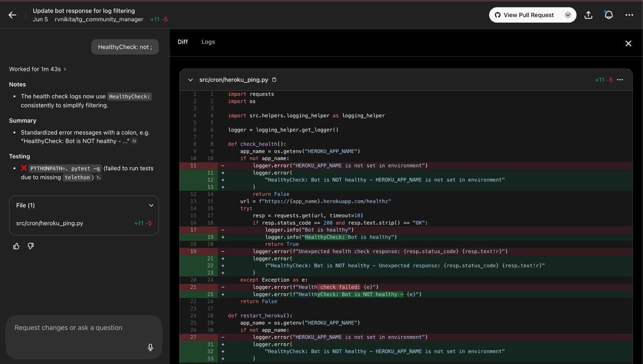Click +11 -5 stat in heroku_ping.py diff header
The height and width of the screenshot is (364, 643).
(604, 80)
